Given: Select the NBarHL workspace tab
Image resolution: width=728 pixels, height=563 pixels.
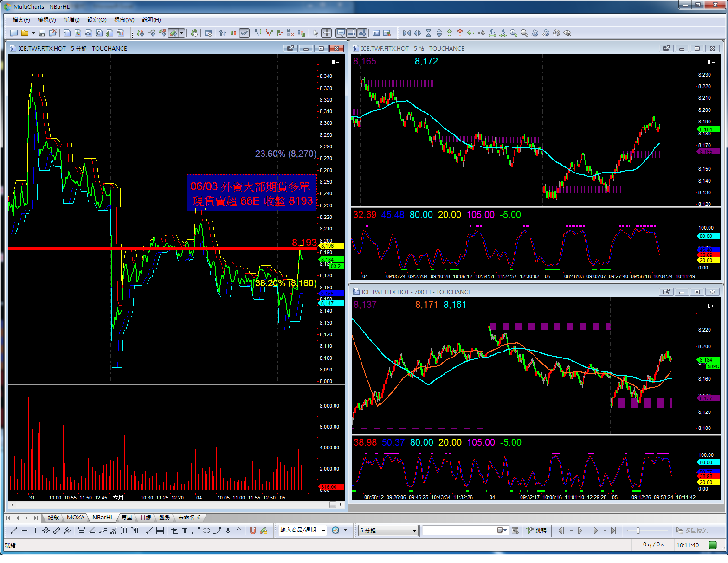Looking at the screenshot, I should (x=103, y=518).
